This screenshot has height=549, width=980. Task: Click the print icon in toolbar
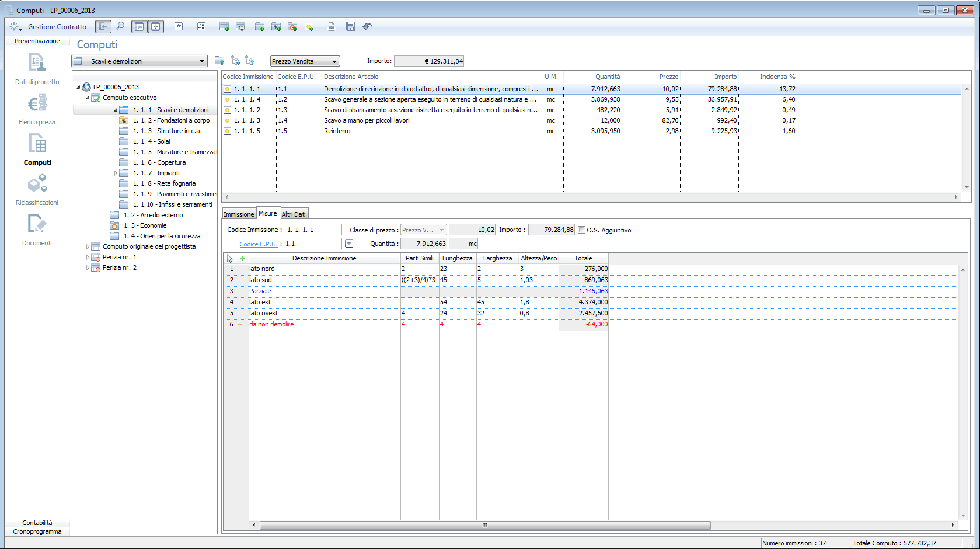(x=332, y=27)
